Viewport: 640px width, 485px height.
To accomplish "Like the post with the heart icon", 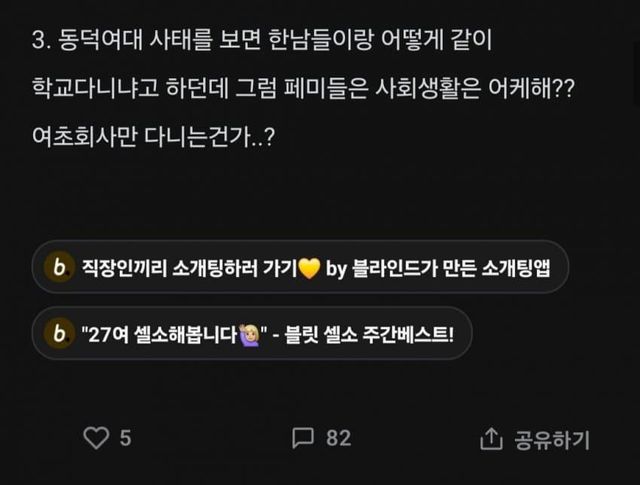I will (96, 438).
